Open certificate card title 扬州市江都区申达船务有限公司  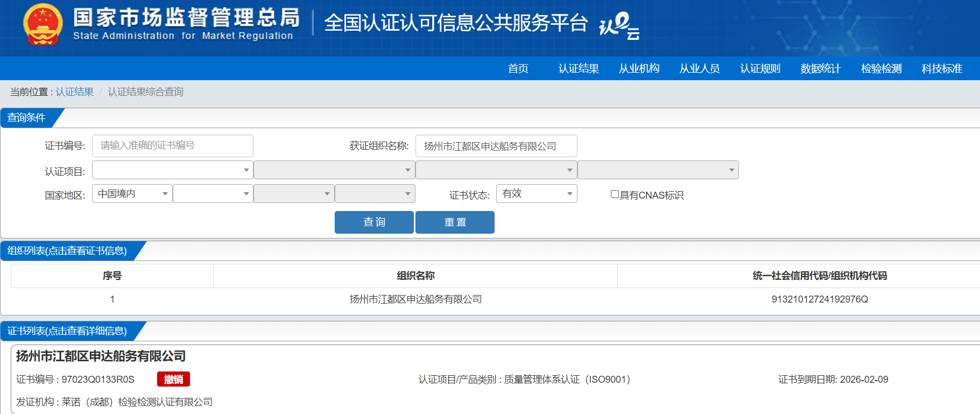coord(101,356)
